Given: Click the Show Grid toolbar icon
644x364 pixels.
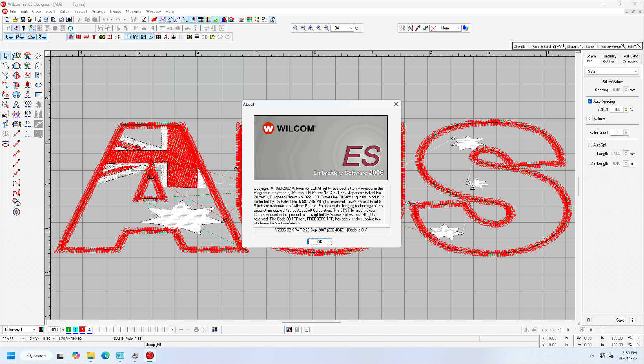Looking at the screenshot, I should [201, 19].
